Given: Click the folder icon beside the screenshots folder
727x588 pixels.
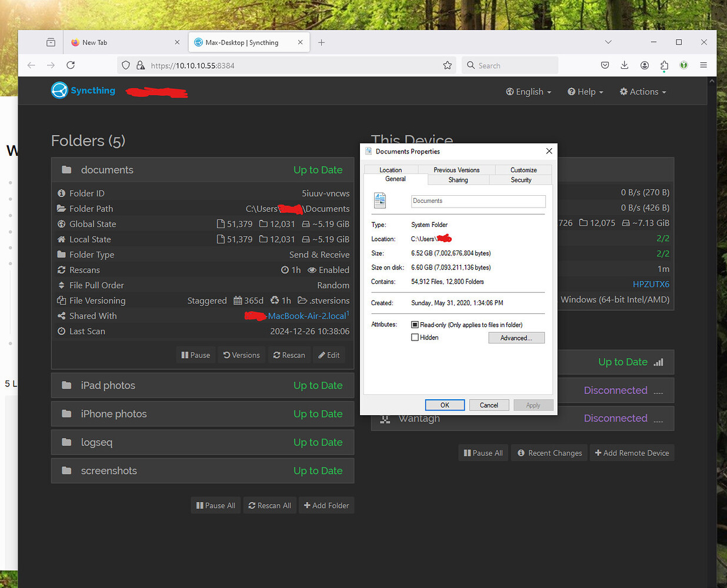Looking at the screenshot, I should point(66,470).
